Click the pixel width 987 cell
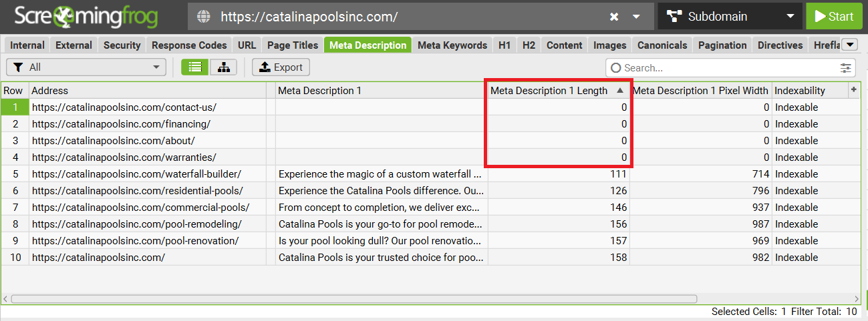 [701, 224]
